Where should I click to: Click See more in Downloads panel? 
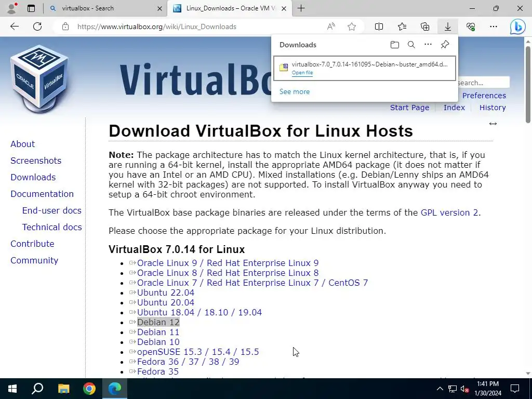tap(295, 91)
